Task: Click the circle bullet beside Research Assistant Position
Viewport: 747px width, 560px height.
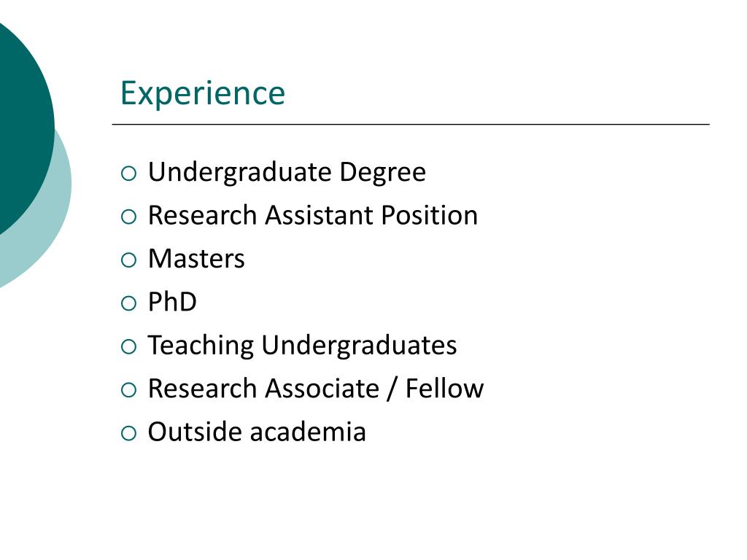Action: tap(128, 217)
